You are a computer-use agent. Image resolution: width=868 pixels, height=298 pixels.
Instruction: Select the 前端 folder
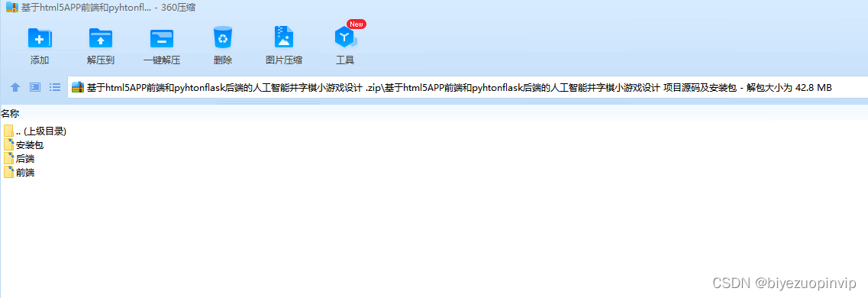(19, 172)
